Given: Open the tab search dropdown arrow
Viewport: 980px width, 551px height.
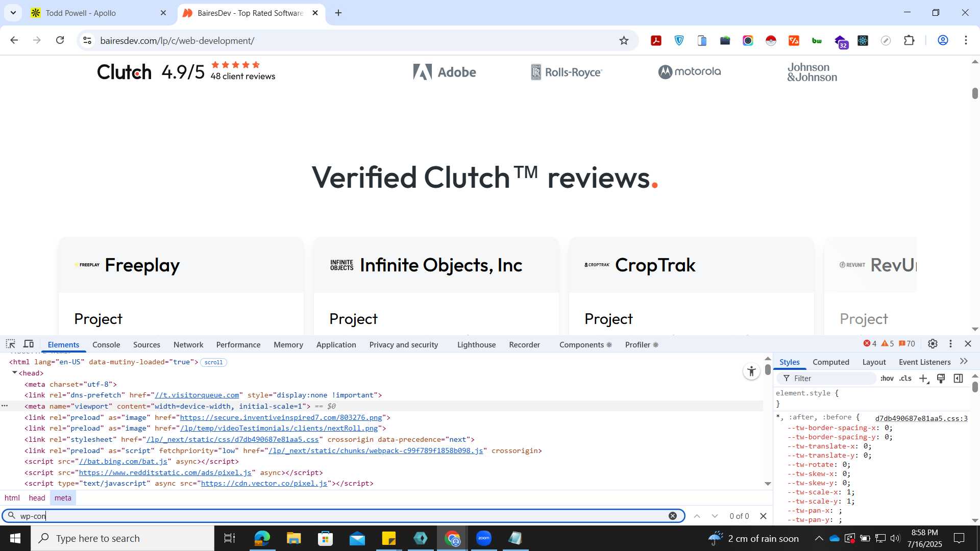Looking at the screenshot, I should pos(13,13).
